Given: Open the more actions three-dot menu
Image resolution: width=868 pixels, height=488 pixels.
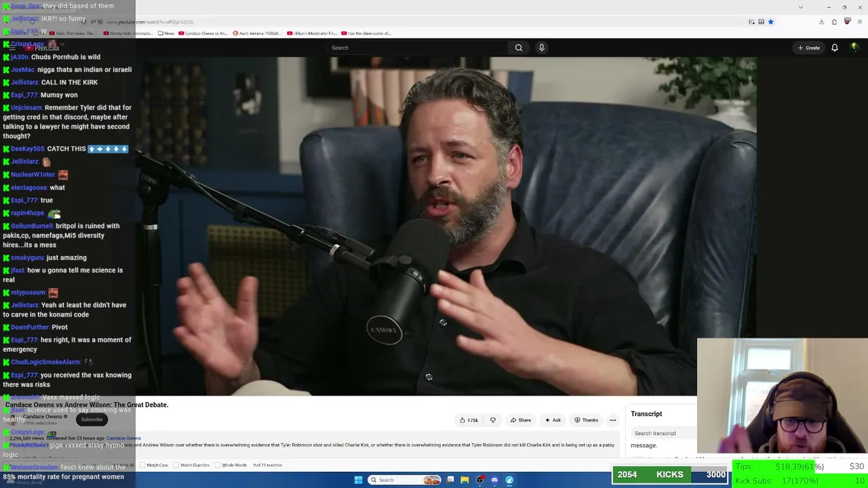Looking at the screenshot, I should coord(613,420).
